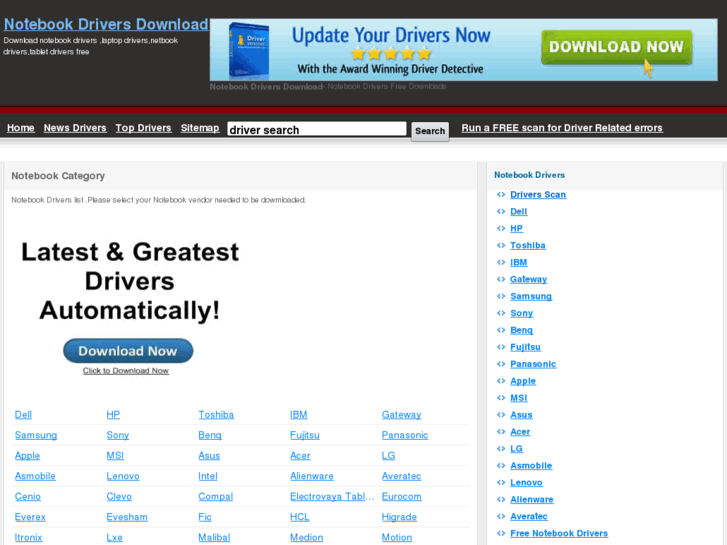Open the Higrade vendor link

[399, 517]
